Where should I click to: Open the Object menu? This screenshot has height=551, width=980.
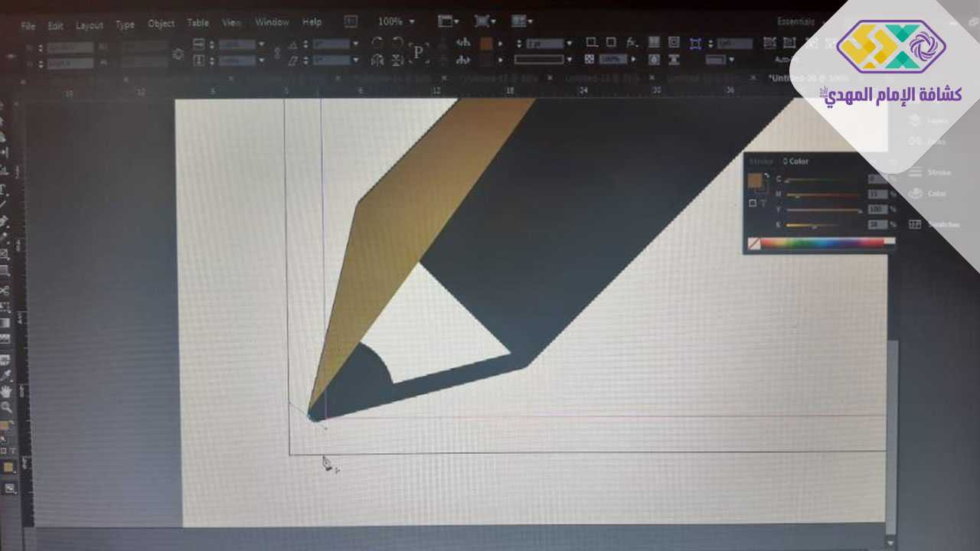tap(161, 24)
